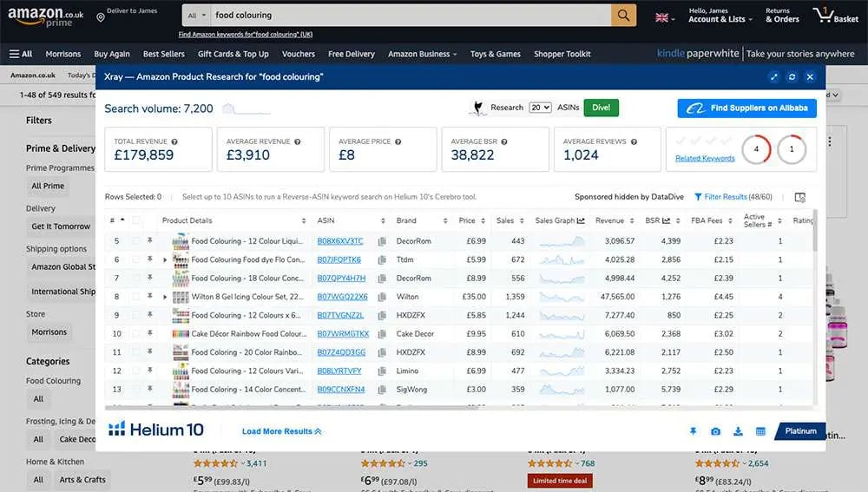Click Filter Results (48/60)
The height and width of the screenshot is (492, 868).
tap(733, 196)
